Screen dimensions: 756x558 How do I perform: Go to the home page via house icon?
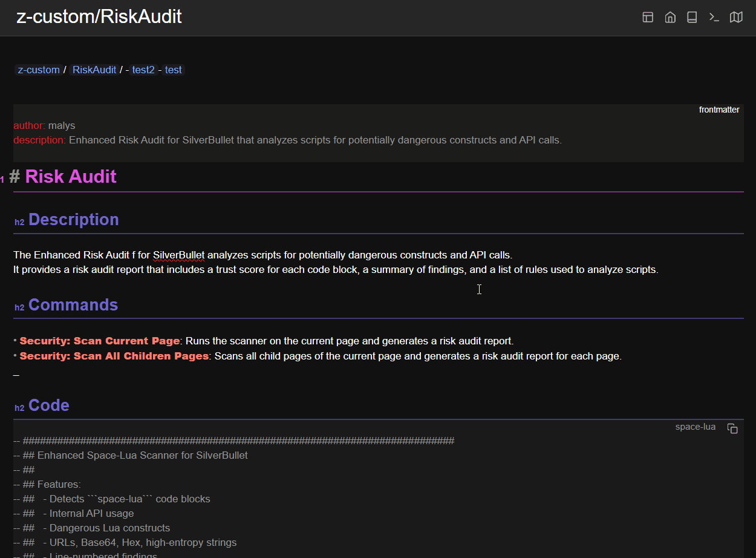(x=670, y=18)
